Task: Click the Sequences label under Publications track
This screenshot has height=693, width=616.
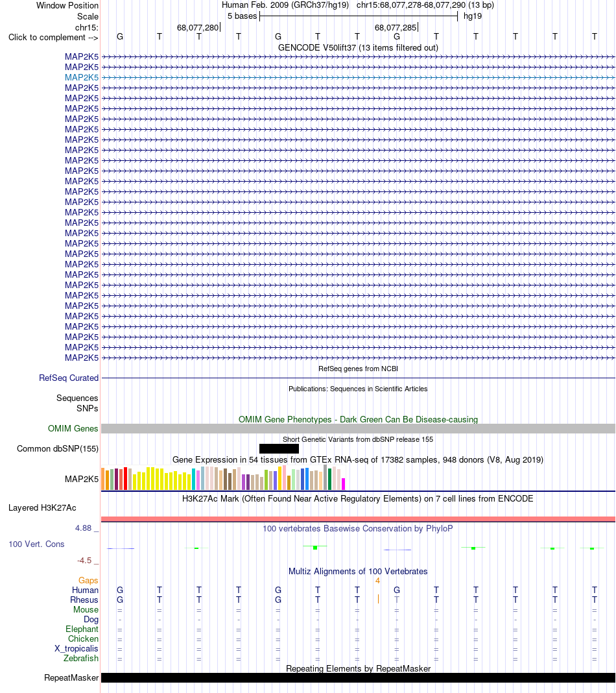Action: pyautogui.click(x=77, y=398)
